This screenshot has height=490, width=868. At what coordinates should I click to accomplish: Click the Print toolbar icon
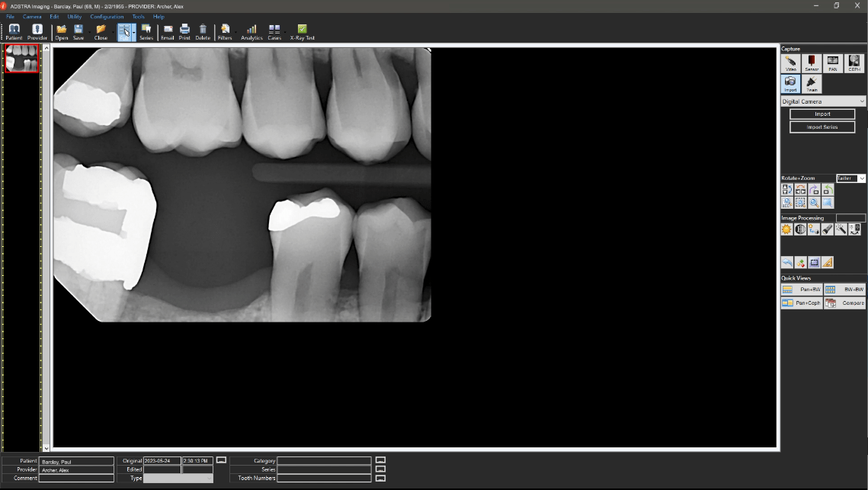point(184,32)
